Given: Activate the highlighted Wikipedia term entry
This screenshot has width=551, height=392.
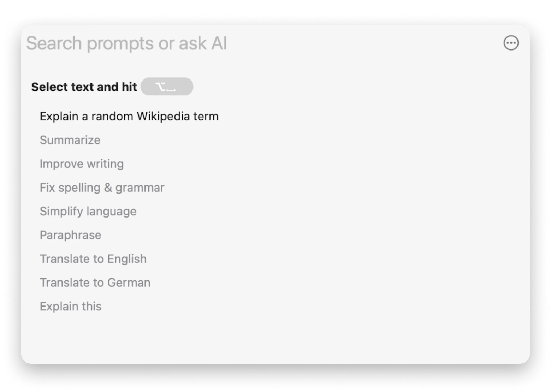Looking at the screenshot, I should [x=129, y=116].
